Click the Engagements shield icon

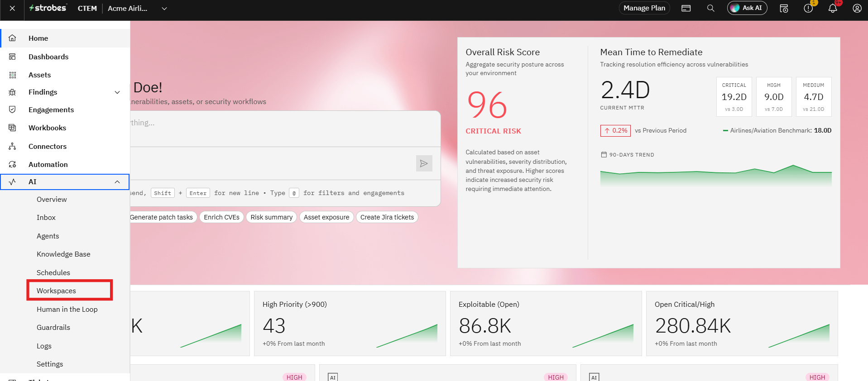(12, 110)
